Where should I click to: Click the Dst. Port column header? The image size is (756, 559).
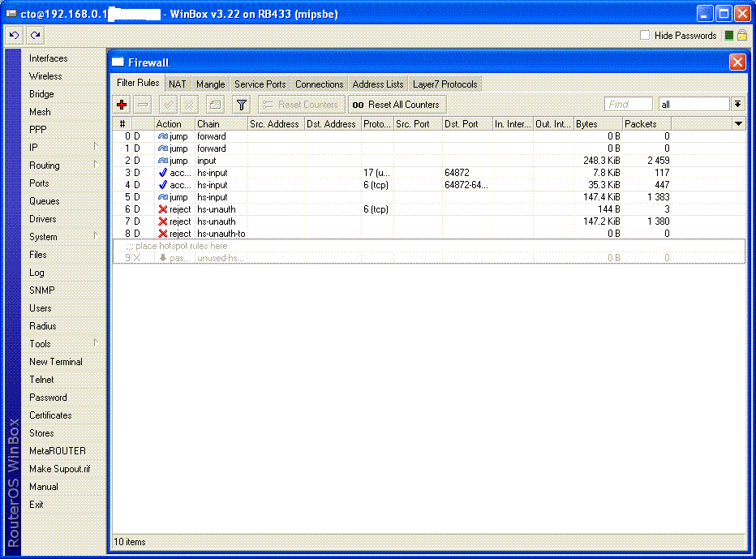468,124
